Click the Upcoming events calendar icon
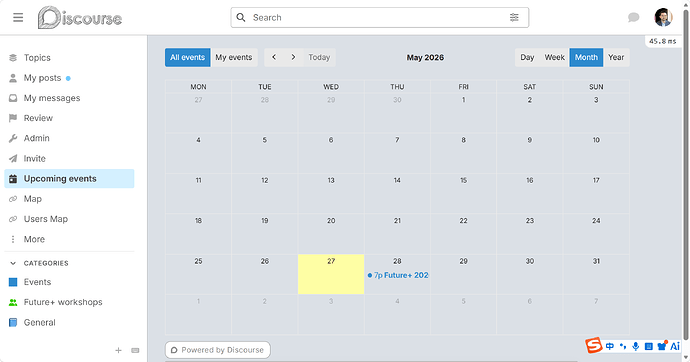The width and height of the screenshot is (690, 362). click(13, 179)
